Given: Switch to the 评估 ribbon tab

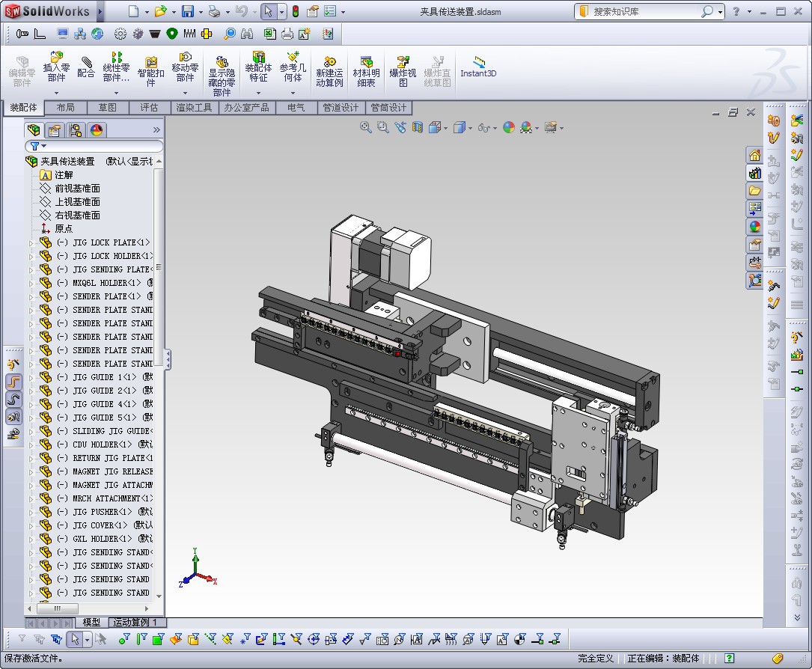Looking at the screenshot, I should (x=149, y=108).
